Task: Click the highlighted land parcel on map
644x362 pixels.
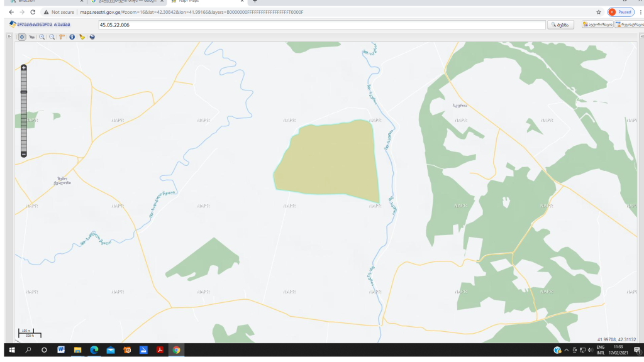Action: (x=328, y=160)
